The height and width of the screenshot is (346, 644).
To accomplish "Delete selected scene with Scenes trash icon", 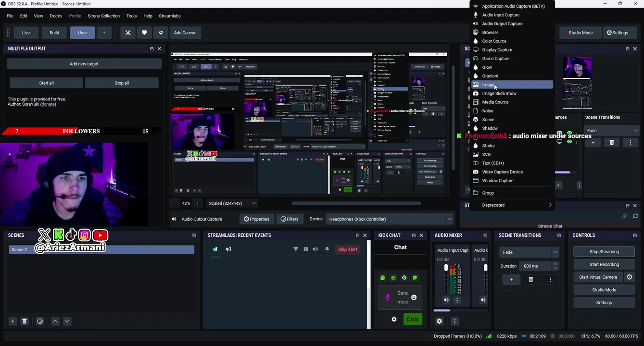I will tap(25, 321).
